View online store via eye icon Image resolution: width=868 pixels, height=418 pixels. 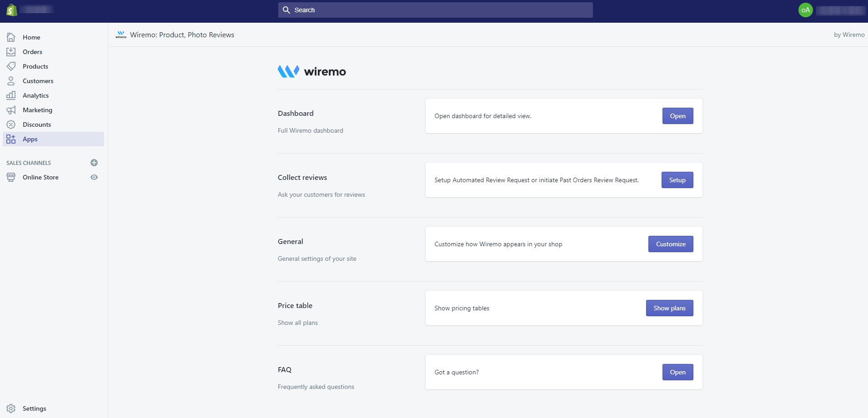point(94,177)
